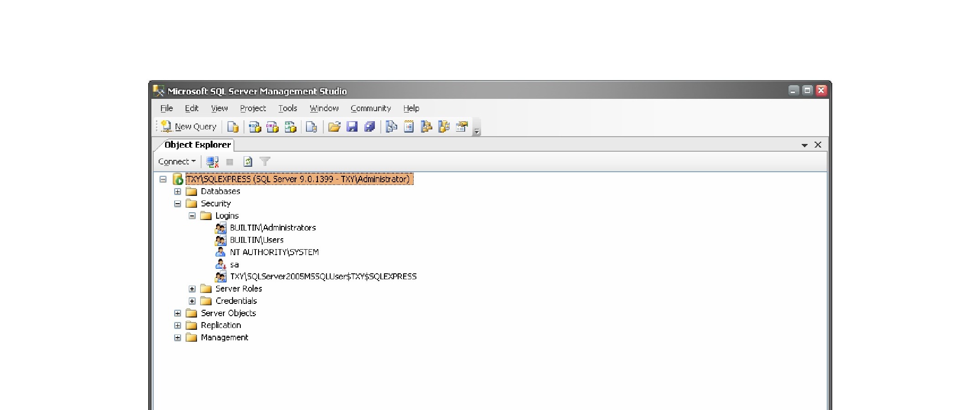
Task: Open a SQL Server Mobile Query
Action: point(311,127)
